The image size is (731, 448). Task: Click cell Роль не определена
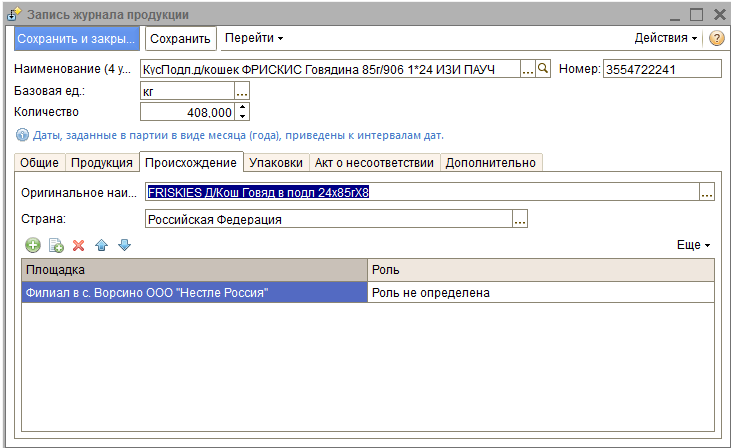point(541,292)
